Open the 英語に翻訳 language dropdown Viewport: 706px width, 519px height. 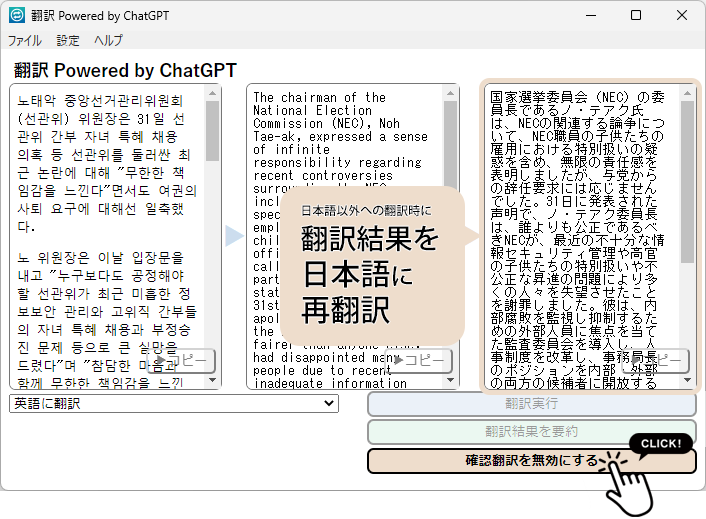pos(174,403)
